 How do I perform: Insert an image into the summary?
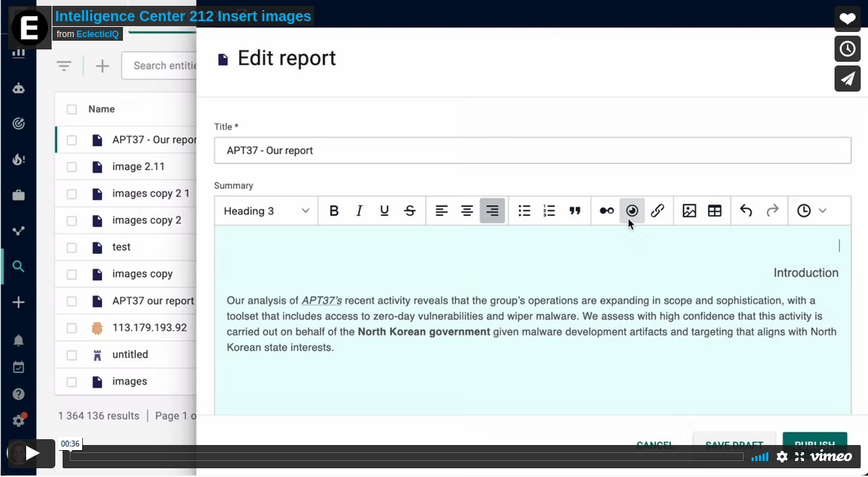(x=689, y=210)
